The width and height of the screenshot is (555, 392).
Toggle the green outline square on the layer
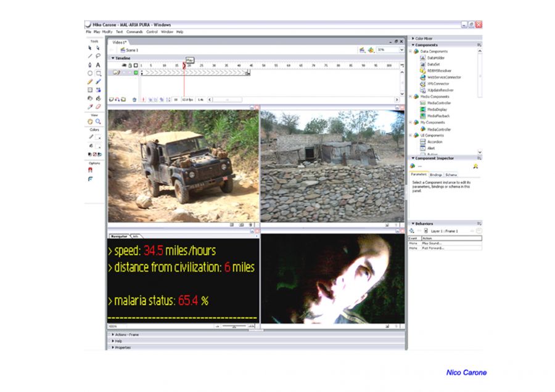point(136,73)
